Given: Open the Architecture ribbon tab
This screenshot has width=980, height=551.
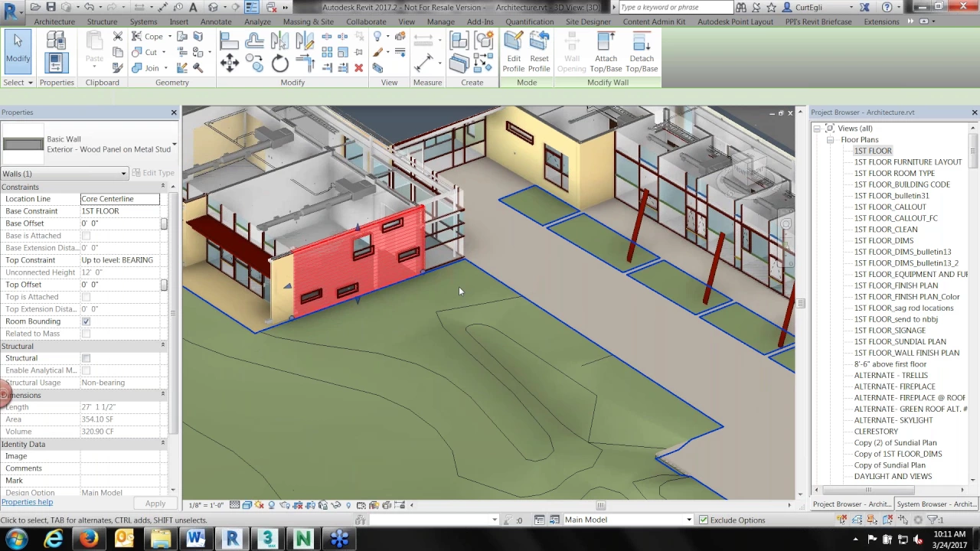Looking at the screenshot, I should (x=54, y=21).
